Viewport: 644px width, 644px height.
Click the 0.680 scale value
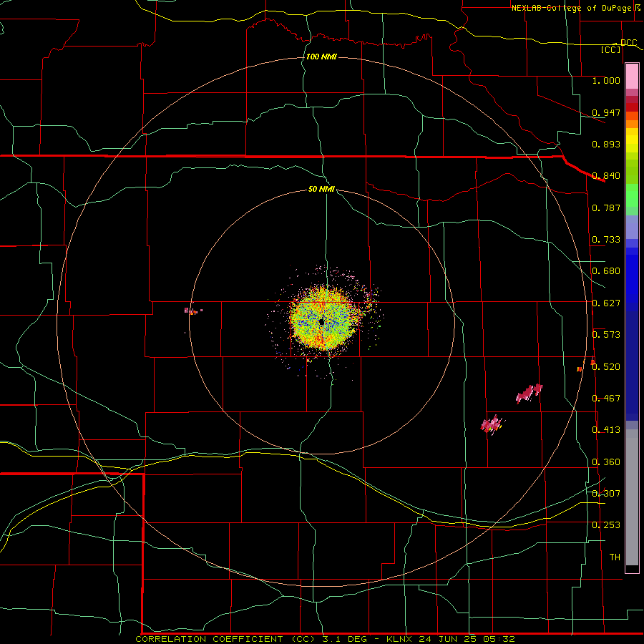[x=606, y=271]
